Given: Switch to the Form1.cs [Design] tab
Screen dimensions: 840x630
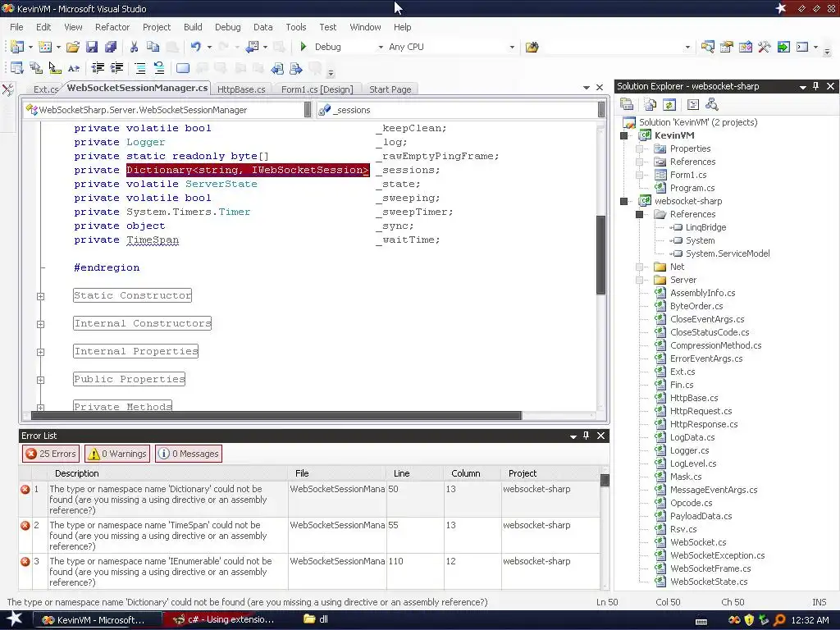Looking at the screenshot, I should [317, 89].
